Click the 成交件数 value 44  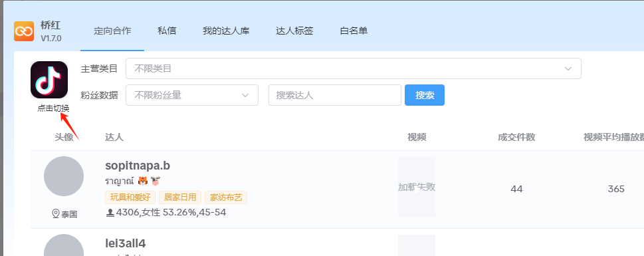pos(516,189)
